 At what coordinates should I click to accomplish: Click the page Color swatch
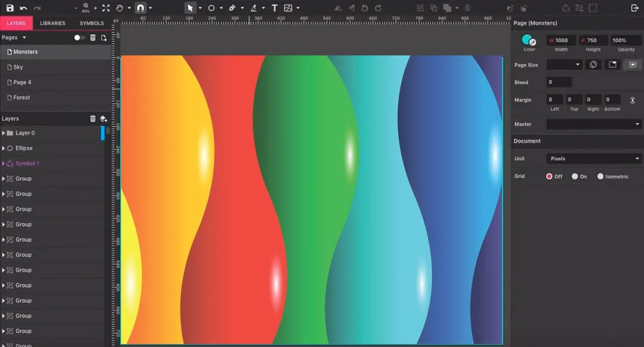coord(527,40)
